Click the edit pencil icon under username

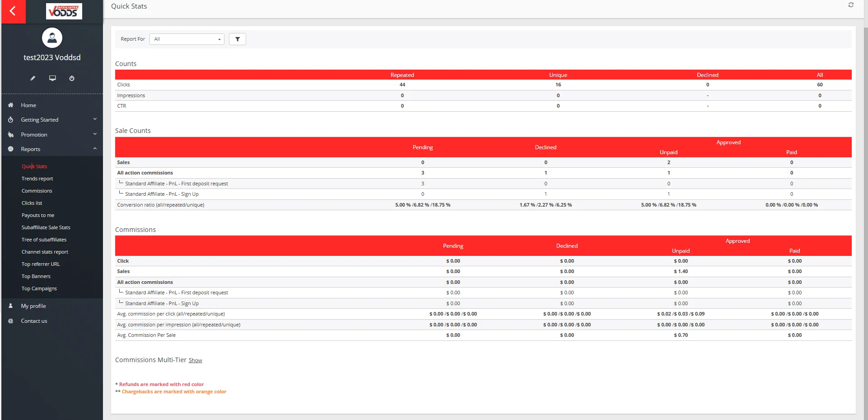point(33,78)
